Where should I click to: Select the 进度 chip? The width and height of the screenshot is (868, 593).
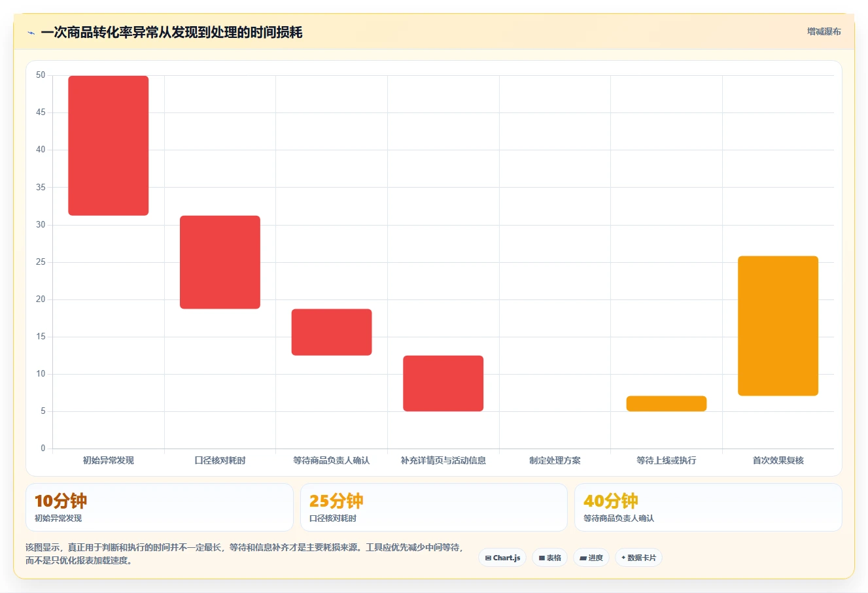click(591, 558)
